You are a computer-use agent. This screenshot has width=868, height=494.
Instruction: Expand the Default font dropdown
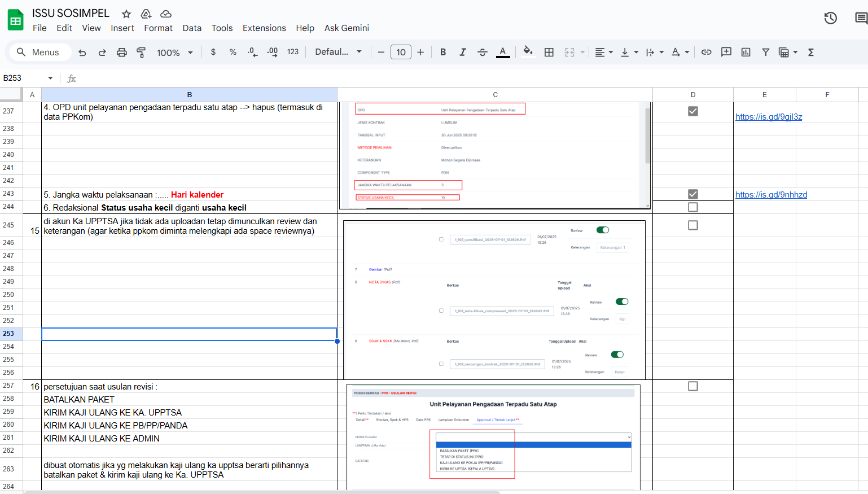tap(338, 52)
